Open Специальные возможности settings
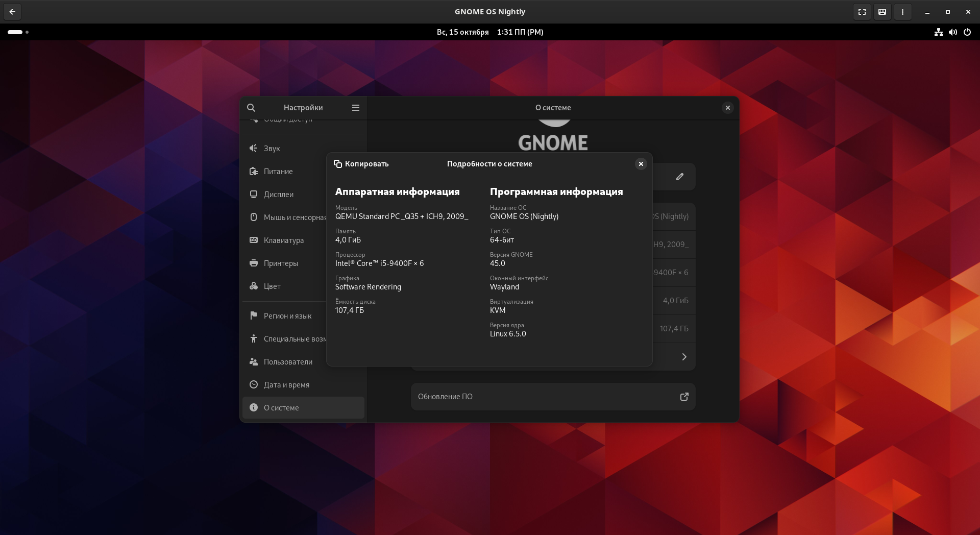Screen dimensions: 980x535 (285, 339)
